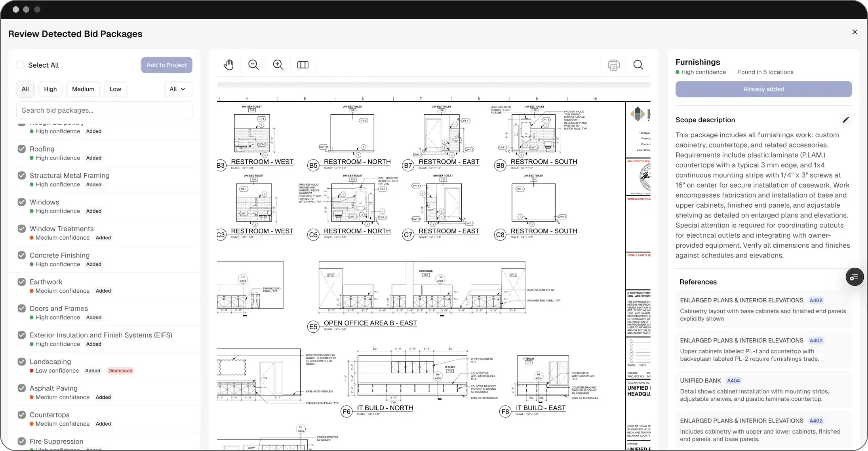Click the IT BUILD - EAST drawing label
The height and width of the screenshot is (451, 868).
click(x=541, y=408)
